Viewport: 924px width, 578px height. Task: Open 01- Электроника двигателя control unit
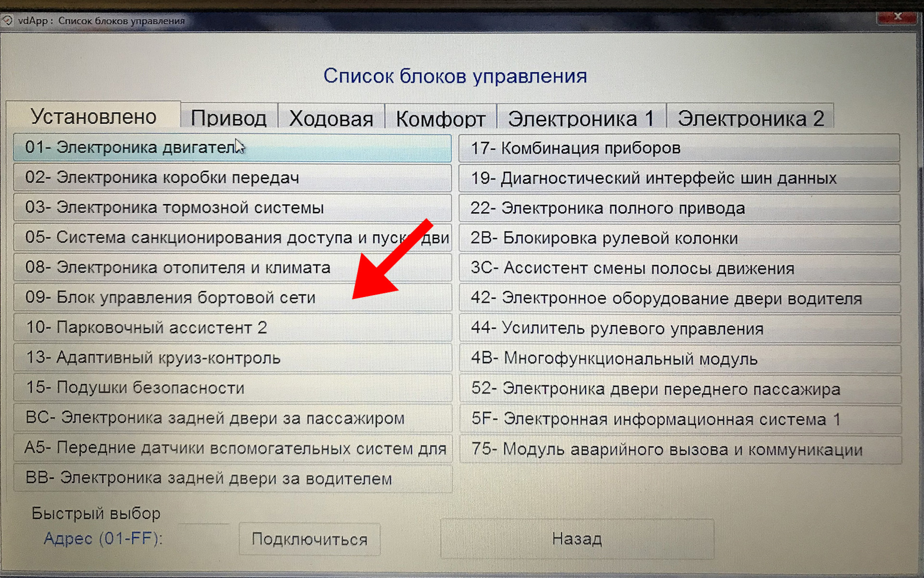(232, 148)
